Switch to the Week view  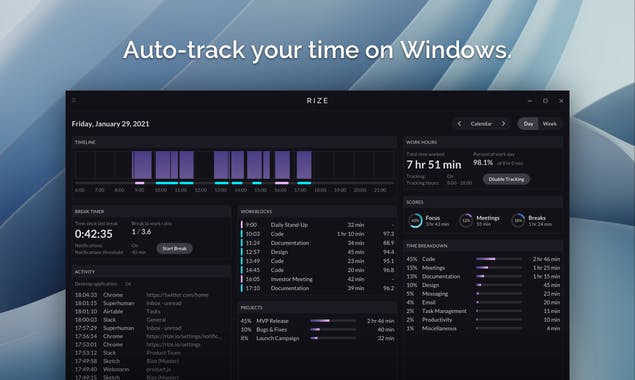pos(550,124)
